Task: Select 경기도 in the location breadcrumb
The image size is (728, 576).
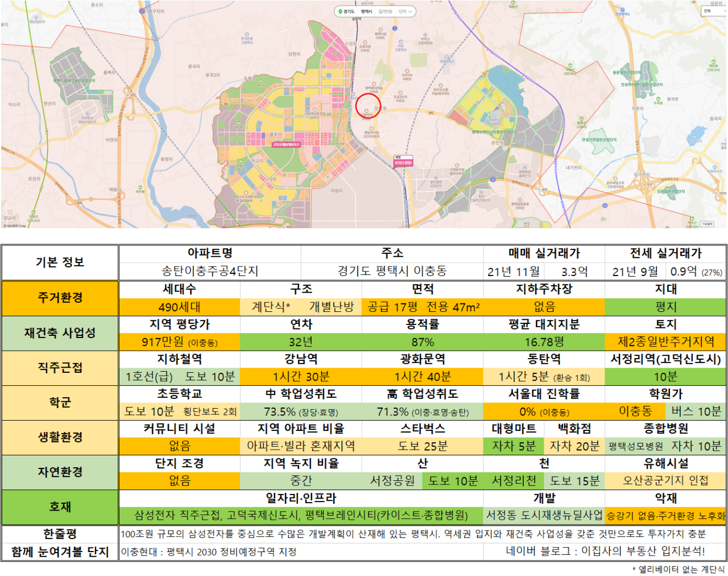Action: pos(349,11)
